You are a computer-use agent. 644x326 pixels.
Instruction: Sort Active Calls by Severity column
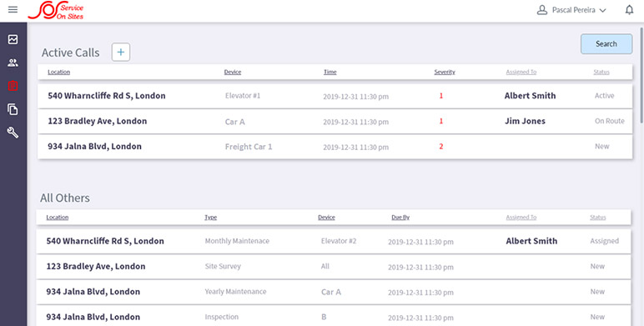[445, 72]
